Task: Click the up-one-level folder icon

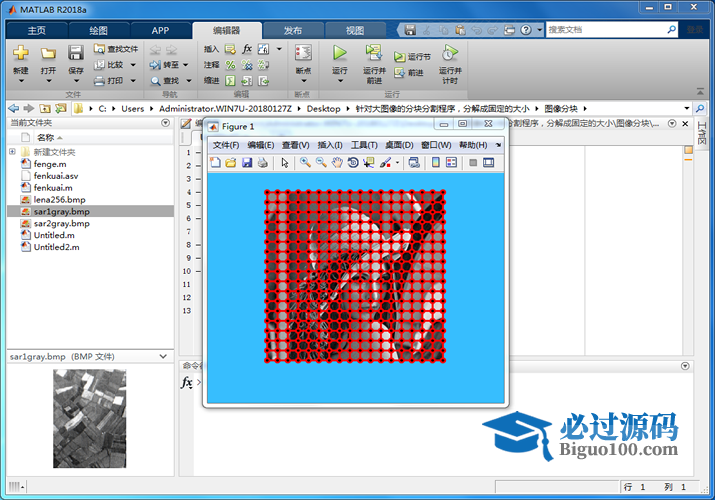Action: (45, 108)
